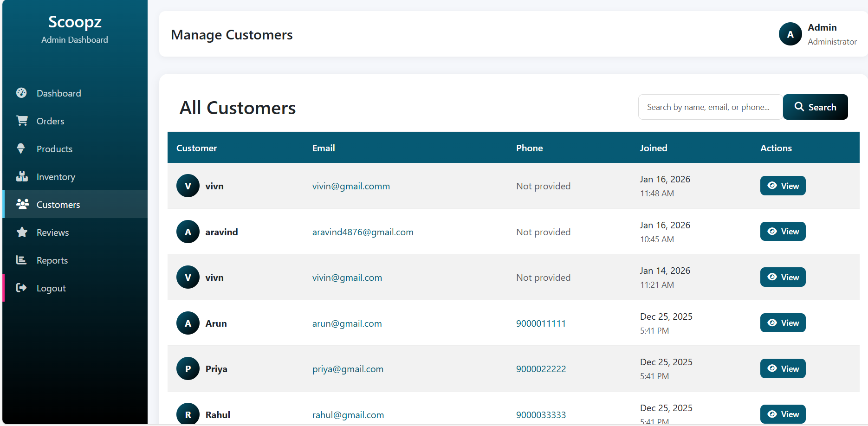The width and height of the screenshot is (868, 426).
Task: Click the Reports chart icon
Action: [21, 260]
